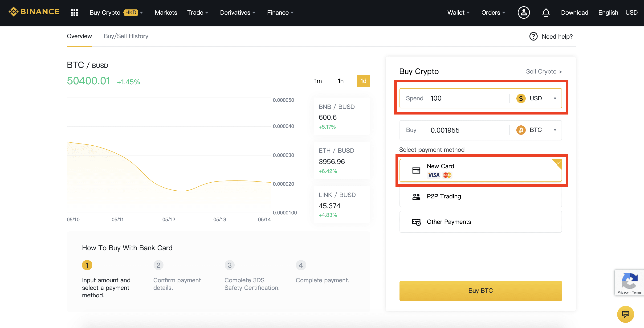Go to Sell Crypto link
644x328 pixels.
544,71
